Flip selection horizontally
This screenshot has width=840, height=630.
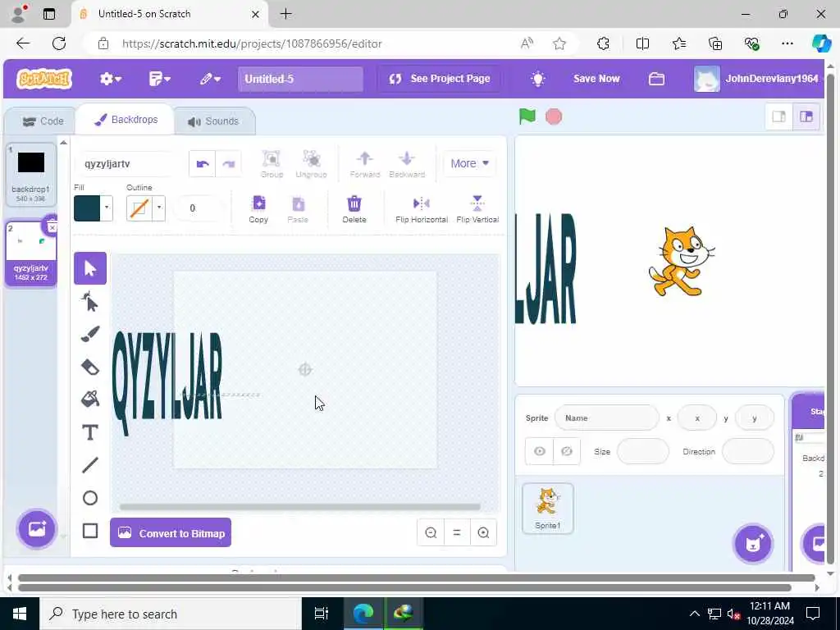[x=421, y=209]
